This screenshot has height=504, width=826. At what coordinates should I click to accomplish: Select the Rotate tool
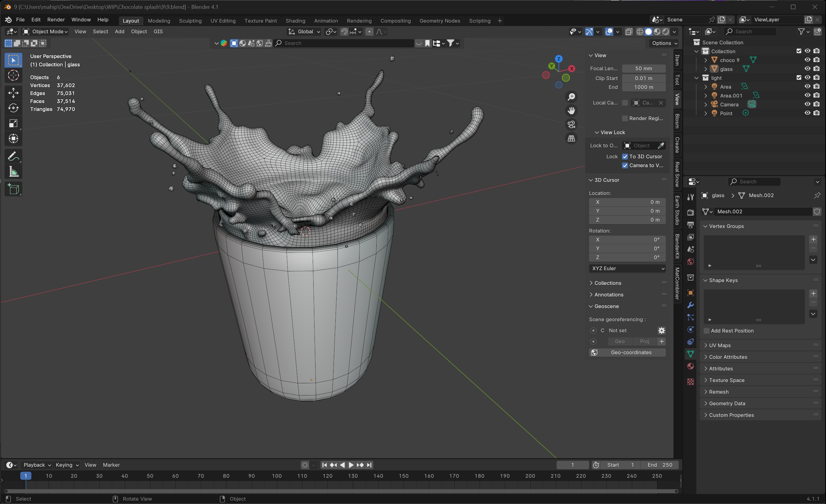(13, 108)
